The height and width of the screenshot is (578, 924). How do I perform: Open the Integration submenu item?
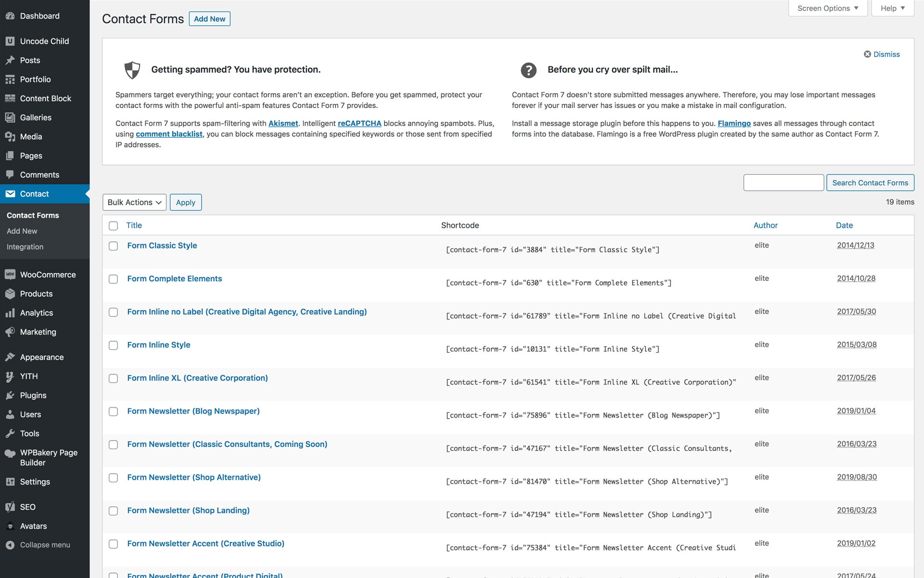pos(25,247)
